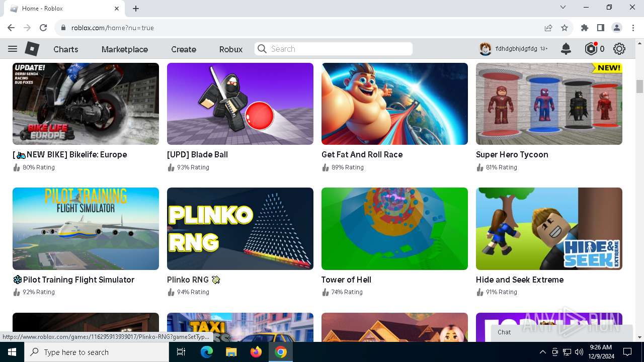Toggle the Chrome side panel icon
Screen dimensions: 644x362
point(601,28)
